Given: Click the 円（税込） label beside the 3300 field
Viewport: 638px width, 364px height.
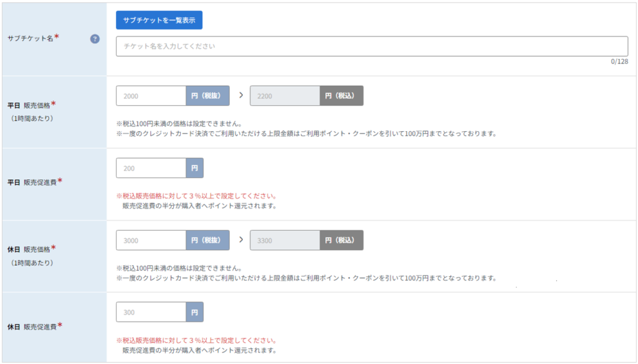Looking at the screenshot, I should click(x=341, y=241).
